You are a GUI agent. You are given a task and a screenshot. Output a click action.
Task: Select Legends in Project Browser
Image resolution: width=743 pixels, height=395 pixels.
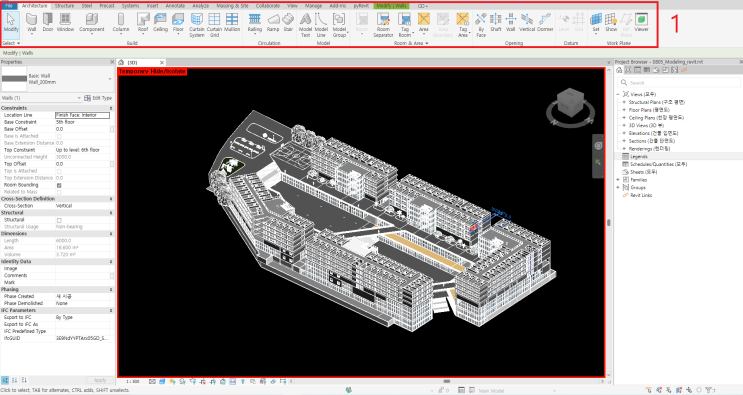638,156
